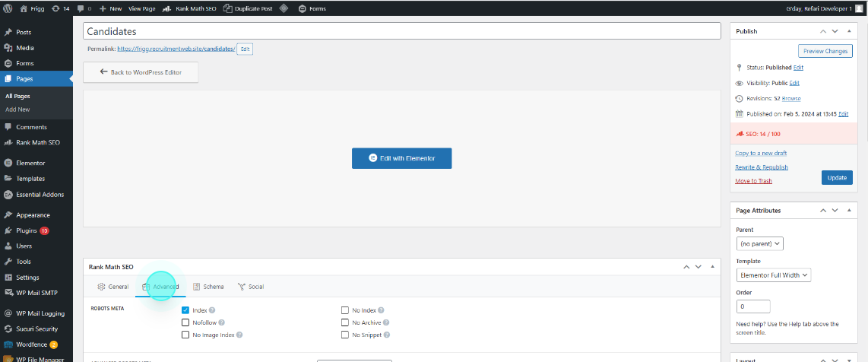The width and height of the screenshot is (868, 362).
Task: Uncheck the Index robots meta checkbox
Action: coord(185,310)
